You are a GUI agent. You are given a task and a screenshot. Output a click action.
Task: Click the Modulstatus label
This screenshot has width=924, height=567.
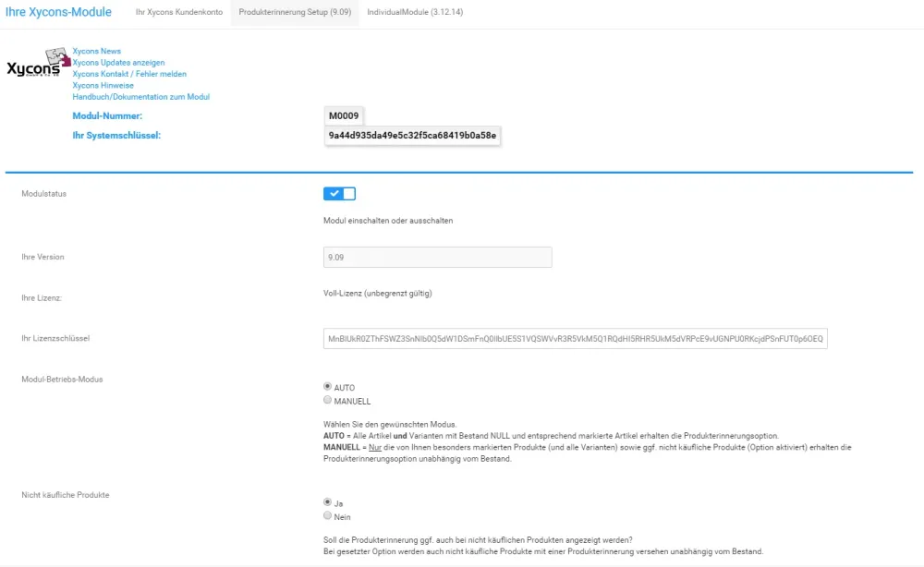[44, 194]
